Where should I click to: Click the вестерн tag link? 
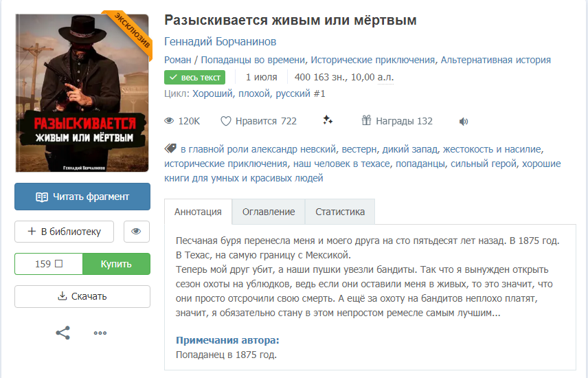(x=359, y=149)
